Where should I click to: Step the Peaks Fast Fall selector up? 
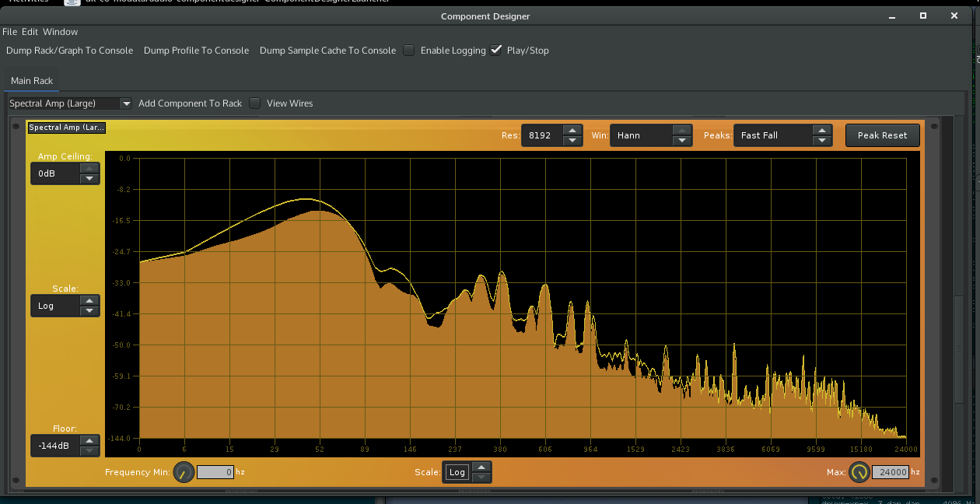pos(822,130)
